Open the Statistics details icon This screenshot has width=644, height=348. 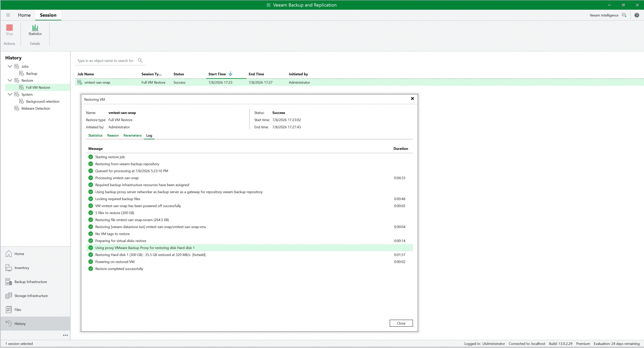tap(35, 28)
